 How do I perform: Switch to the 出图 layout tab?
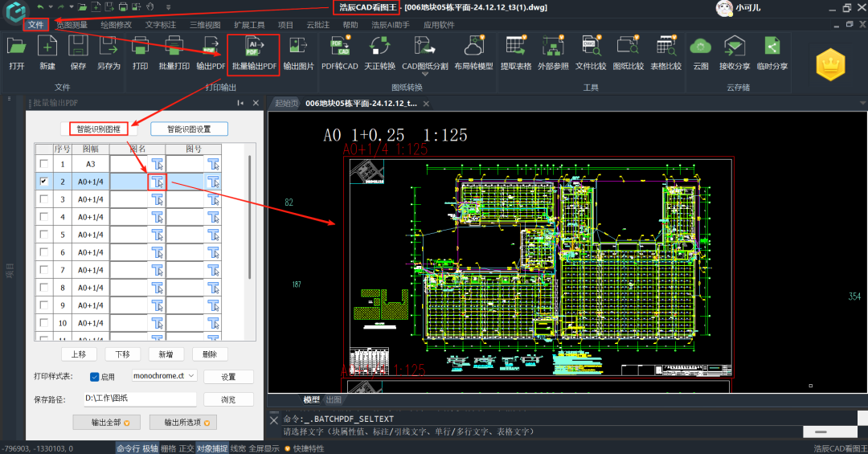(x=334, y=400)
